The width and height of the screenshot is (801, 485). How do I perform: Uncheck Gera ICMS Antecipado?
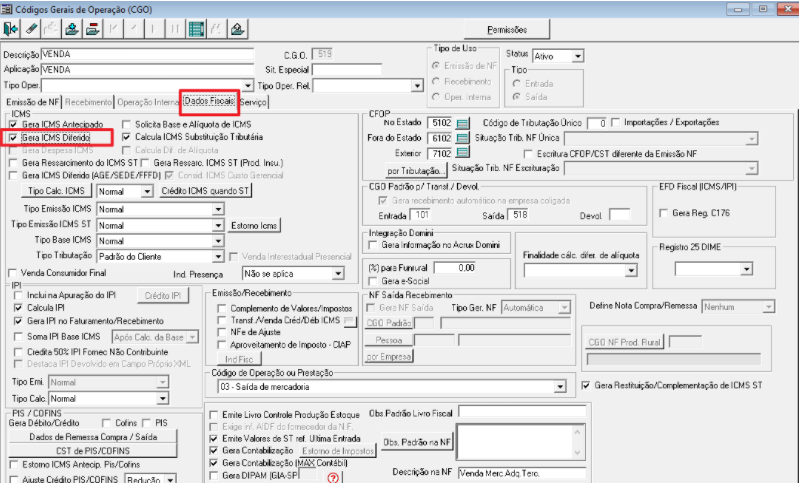coord(13,125)
